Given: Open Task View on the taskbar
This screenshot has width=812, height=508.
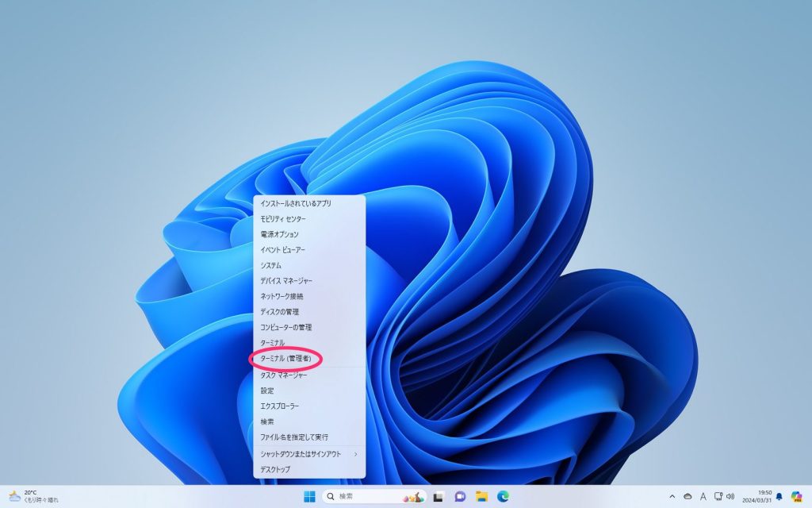Looking at the screenshot, I should tap(438, 497).
